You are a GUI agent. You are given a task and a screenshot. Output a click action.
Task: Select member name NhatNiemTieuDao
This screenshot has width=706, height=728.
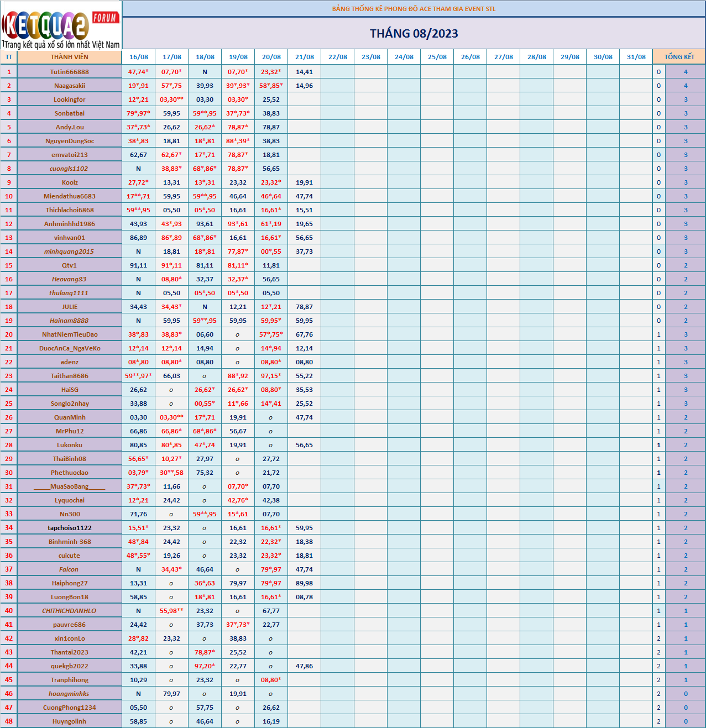tap(70, 334)
